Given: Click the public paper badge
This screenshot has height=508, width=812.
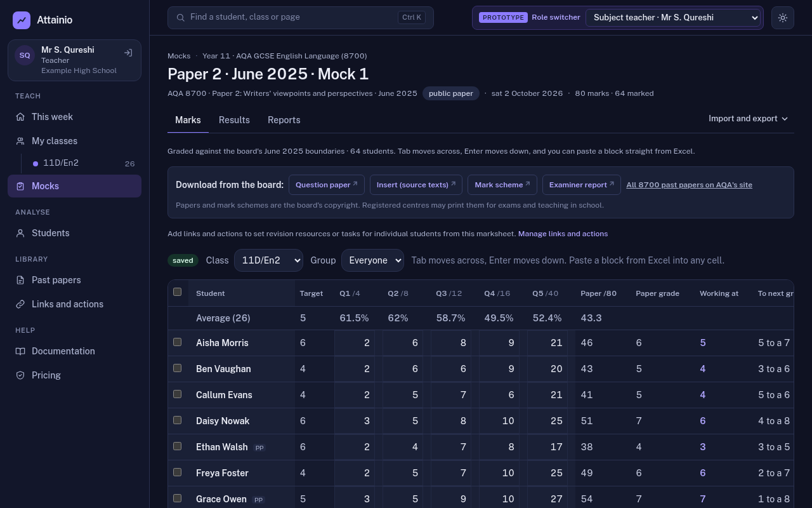Looking at the screenshot, I should (x=451, y=93).
